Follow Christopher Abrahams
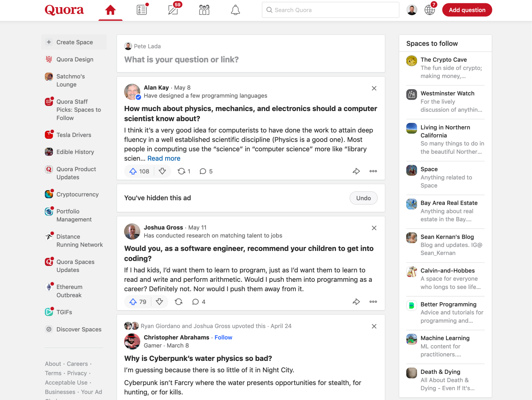532x400 pixels. pos(223,337)
